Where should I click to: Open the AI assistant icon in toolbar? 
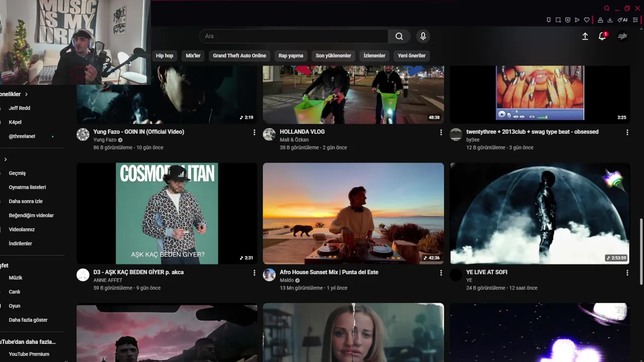tap(622, 20)
